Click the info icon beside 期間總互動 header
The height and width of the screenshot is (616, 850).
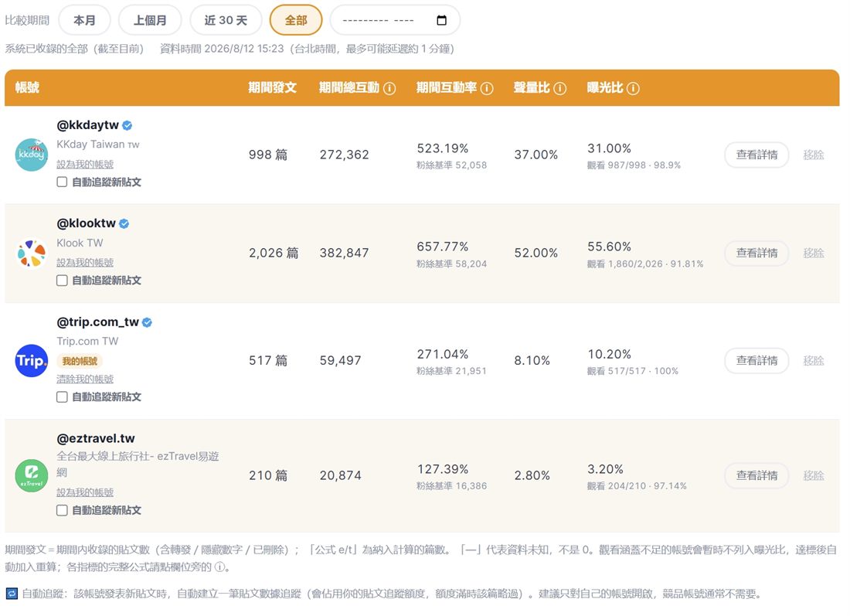pos(389,88)
